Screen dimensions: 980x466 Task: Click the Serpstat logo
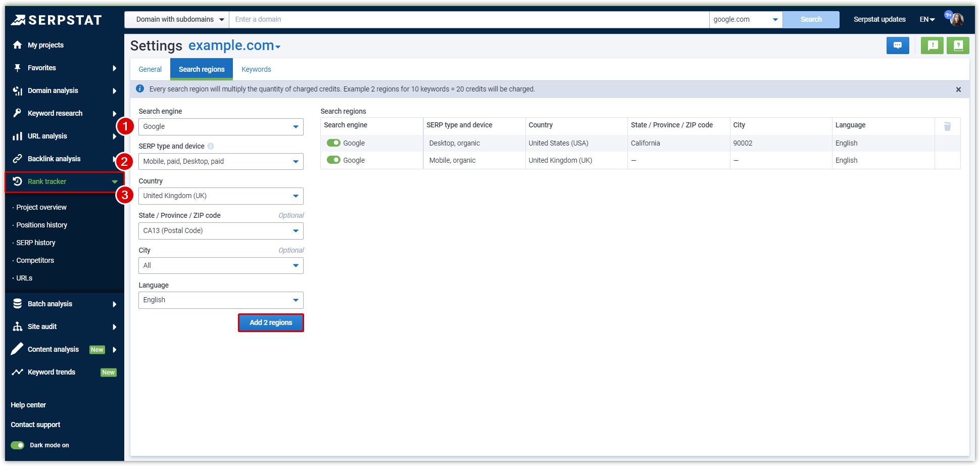point(56,20)
